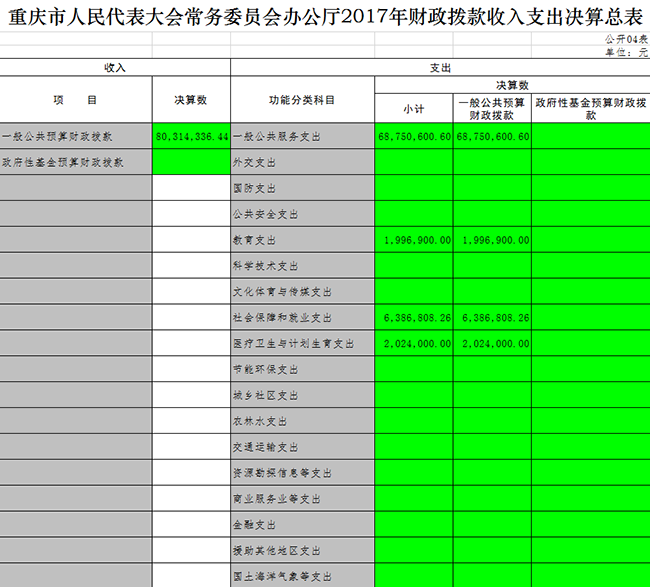Select the 功能分类科目 header cell
This screenshot has height=587, width=650.
click(302, 100)
